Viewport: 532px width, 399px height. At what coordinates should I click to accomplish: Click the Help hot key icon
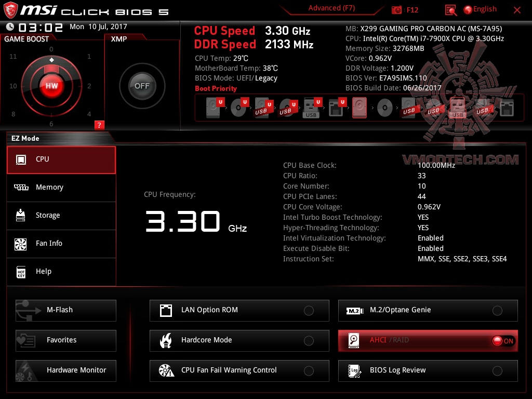pos(21,272)
